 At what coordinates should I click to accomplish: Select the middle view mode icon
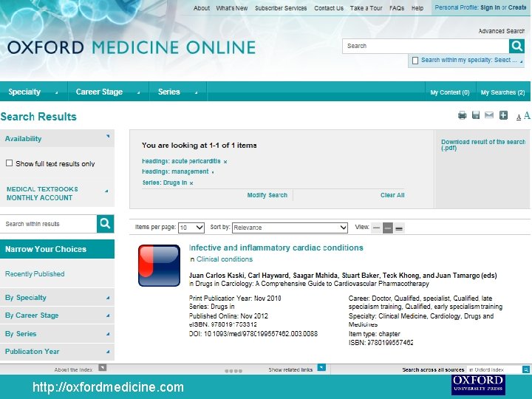387,228
